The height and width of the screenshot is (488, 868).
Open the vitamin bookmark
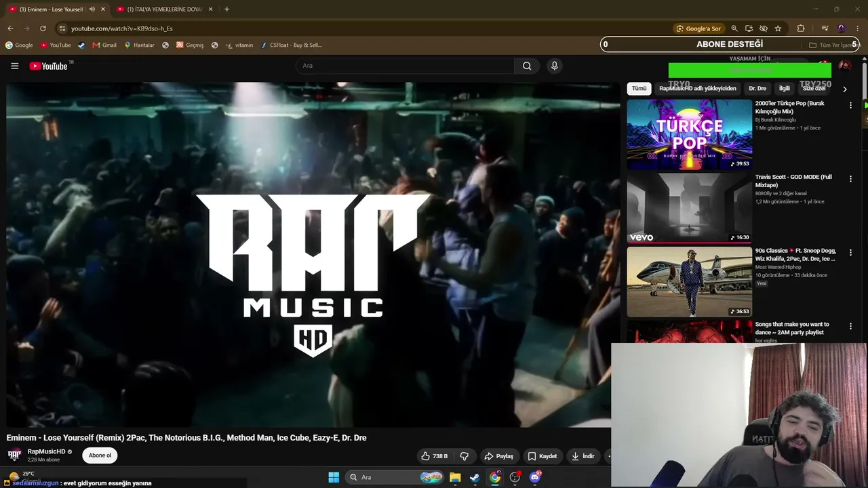[239, 45]
